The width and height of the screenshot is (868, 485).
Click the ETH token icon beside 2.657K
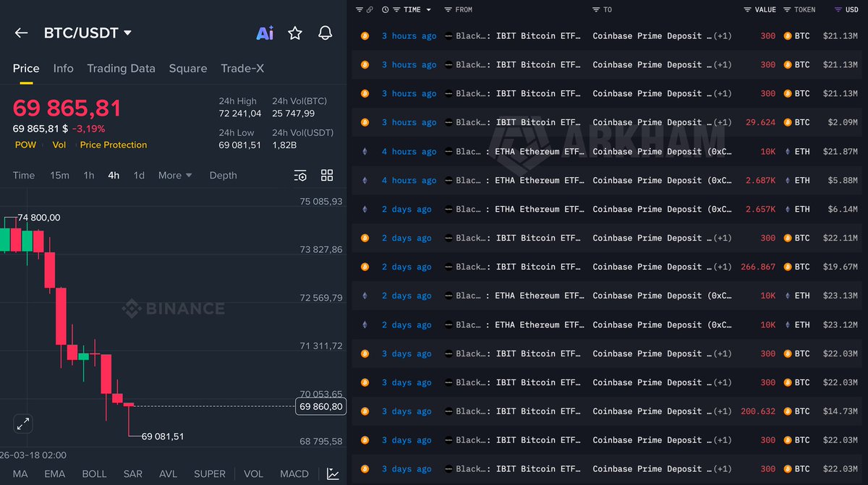(x=788, y=209)
